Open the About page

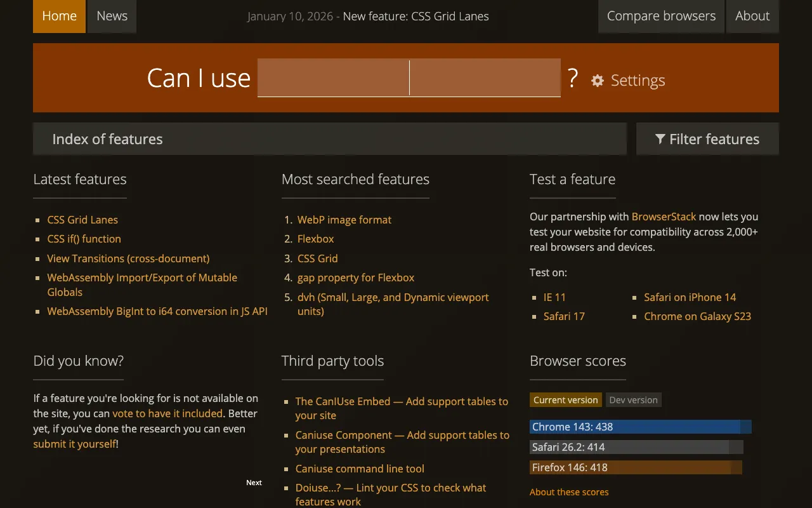(x=752, y=16)
